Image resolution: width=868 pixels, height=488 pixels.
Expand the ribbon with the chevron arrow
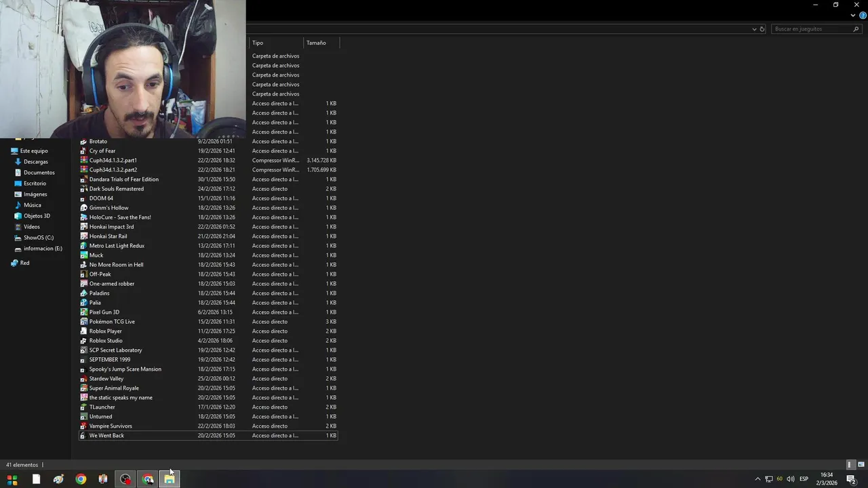pos(853,16)
